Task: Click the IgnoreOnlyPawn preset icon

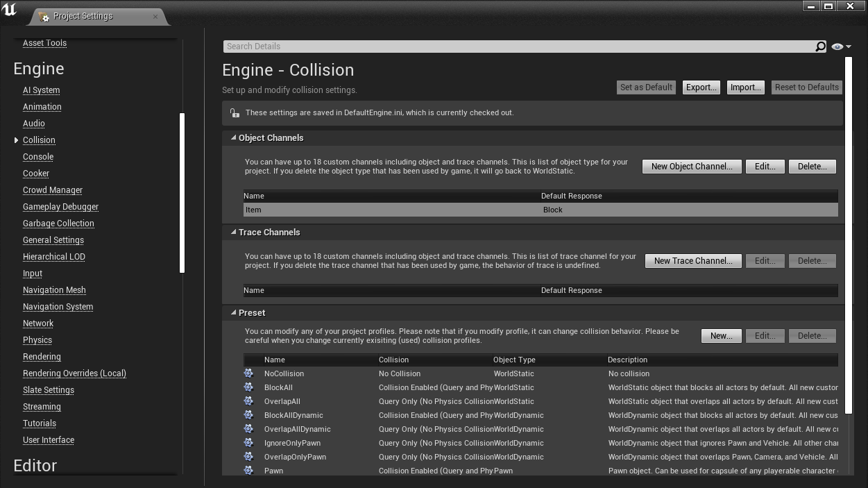Action: point(248,443)
